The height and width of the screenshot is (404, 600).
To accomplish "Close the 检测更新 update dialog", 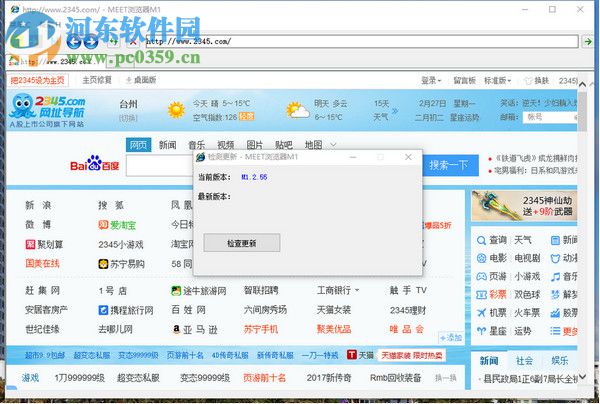I will pos(408,157).
